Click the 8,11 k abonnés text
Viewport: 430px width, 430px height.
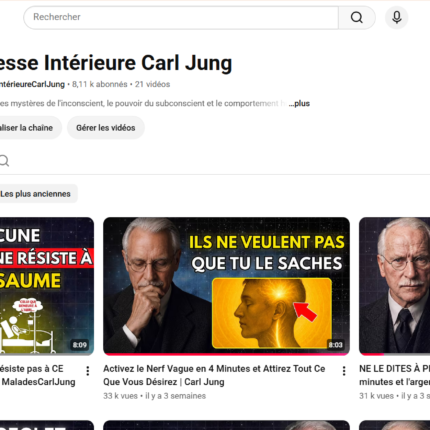click(100, 84)
